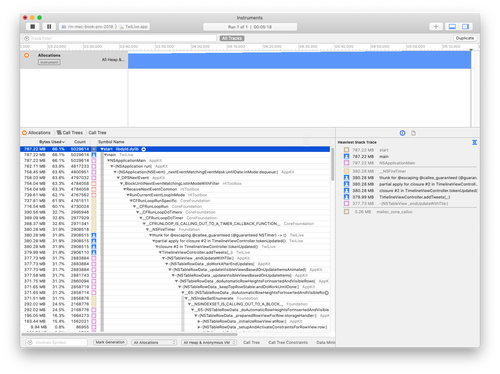Image resolution: width=500 pixels, height=374 pixels.
Task: Add an instrument with plus button
Action: 436,26
